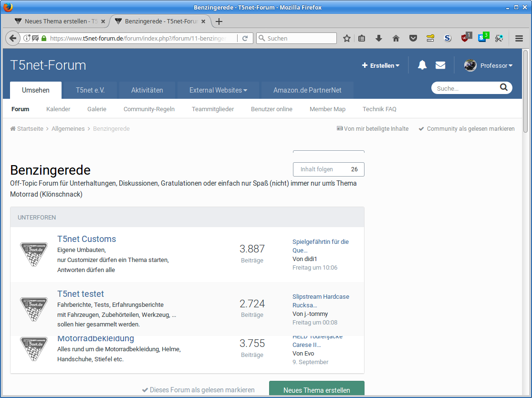
Task: Open Community-Regeln in the sub-navigation
Action: tap(149, 109)
